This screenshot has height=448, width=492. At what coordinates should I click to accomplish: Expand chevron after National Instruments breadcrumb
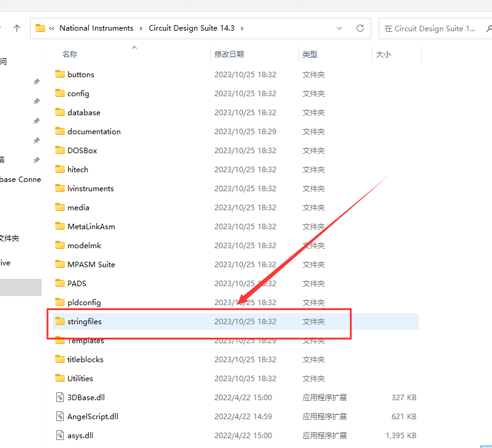(141, 28)
